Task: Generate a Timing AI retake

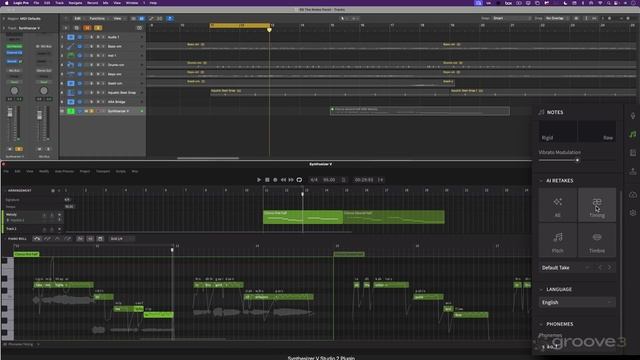Action: click(597, 205)
